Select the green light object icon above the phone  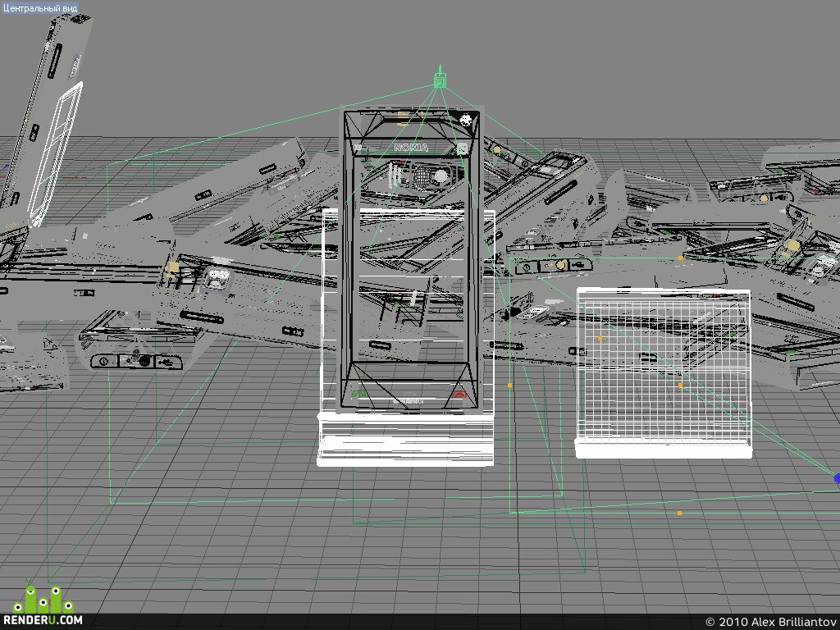click(x=440, y=79)
